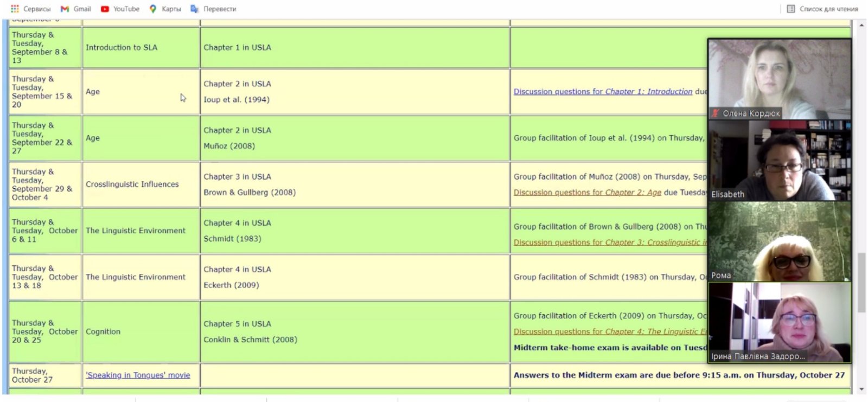868x402 pixels.
Task: Open the YouTube bookmark
Action: pos(120,9)
